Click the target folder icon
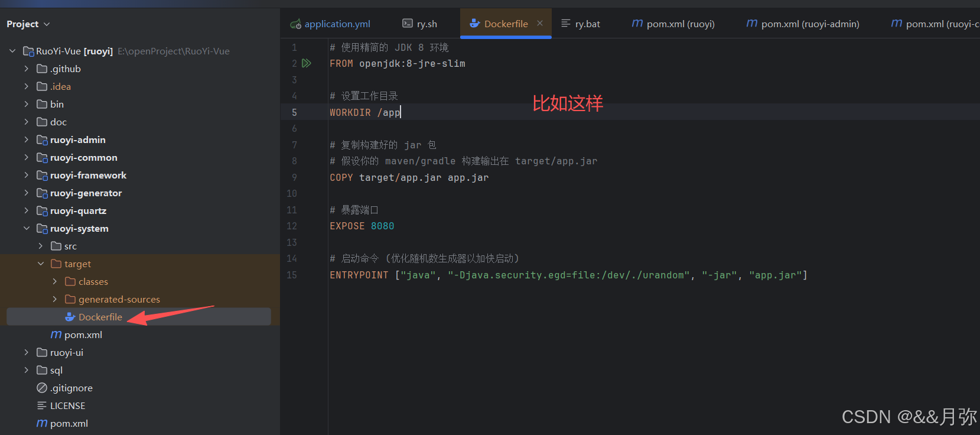This screenshot has height=435, width=980. pyautogui.click(x=56, y=264)
